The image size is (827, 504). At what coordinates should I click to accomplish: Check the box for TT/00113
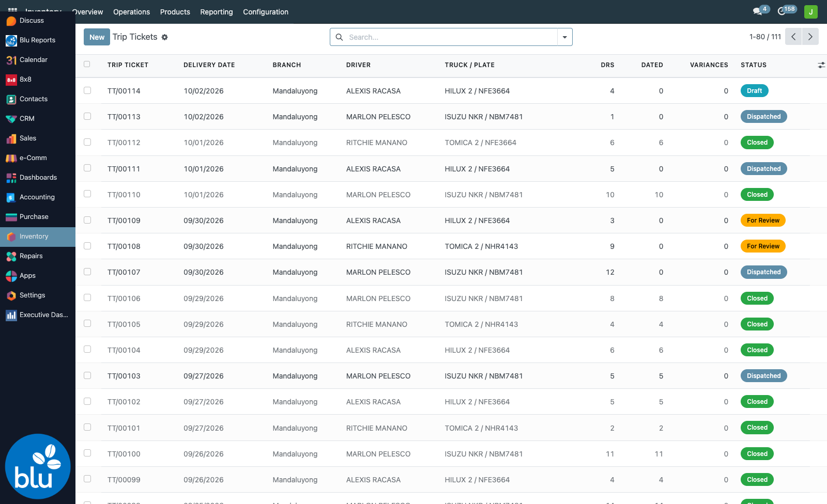tap(87, 116)
